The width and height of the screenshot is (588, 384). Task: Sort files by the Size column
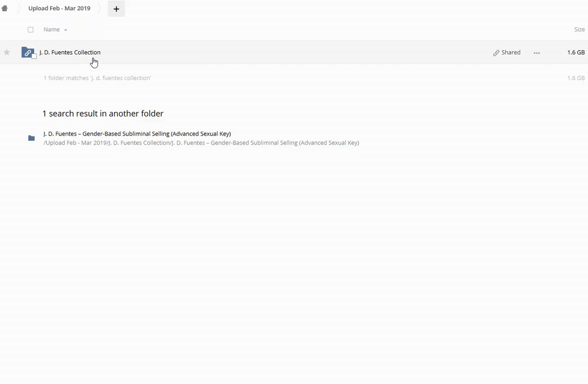(579, 30)
